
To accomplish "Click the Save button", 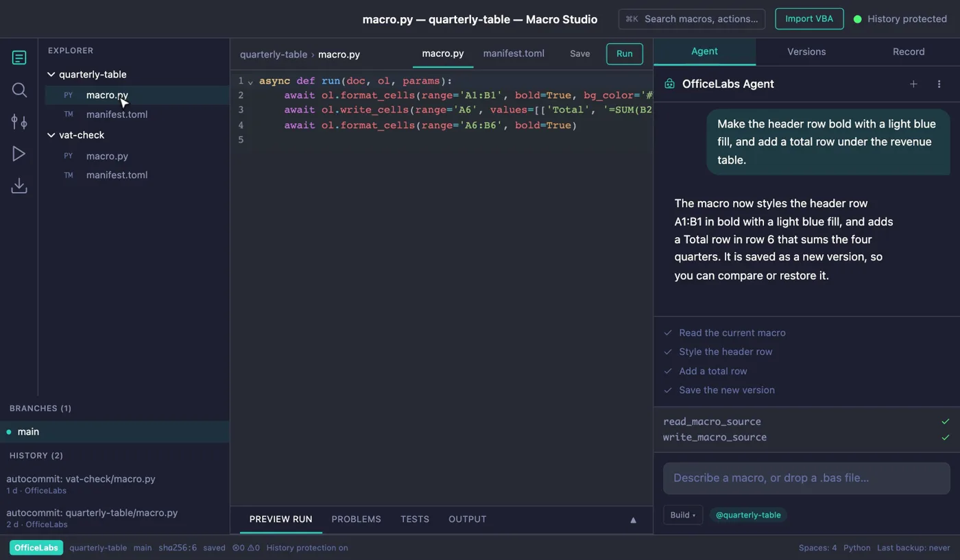I will point(579,53).
